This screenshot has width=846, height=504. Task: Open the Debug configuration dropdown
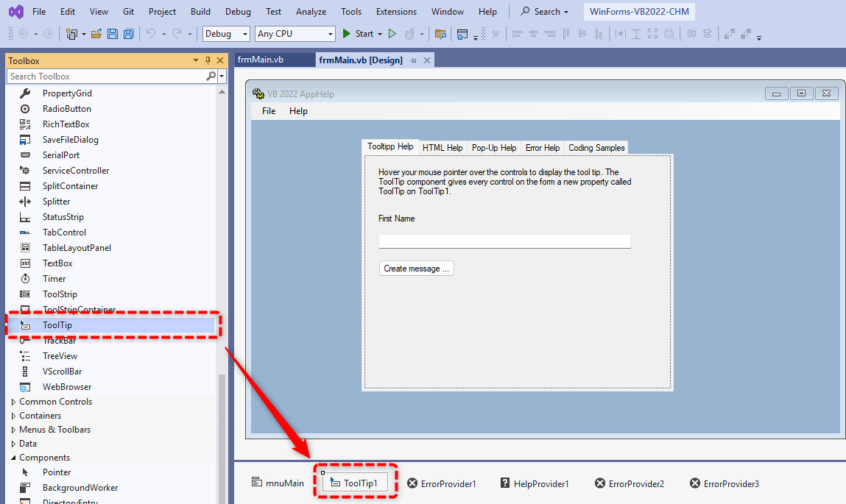(227, 34)
